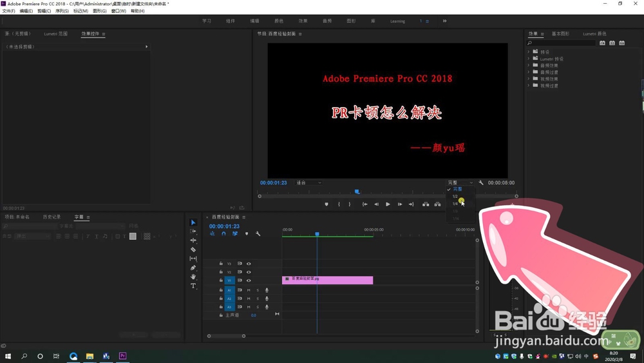Expand the Audio Transitions folder

[529, 72]
